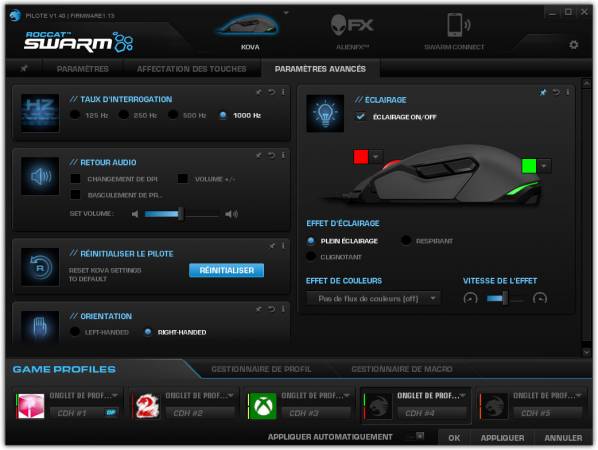598x450 pixels.
Task: Open info icon of Éclairage panel
Action: click(x=568, y=92)
